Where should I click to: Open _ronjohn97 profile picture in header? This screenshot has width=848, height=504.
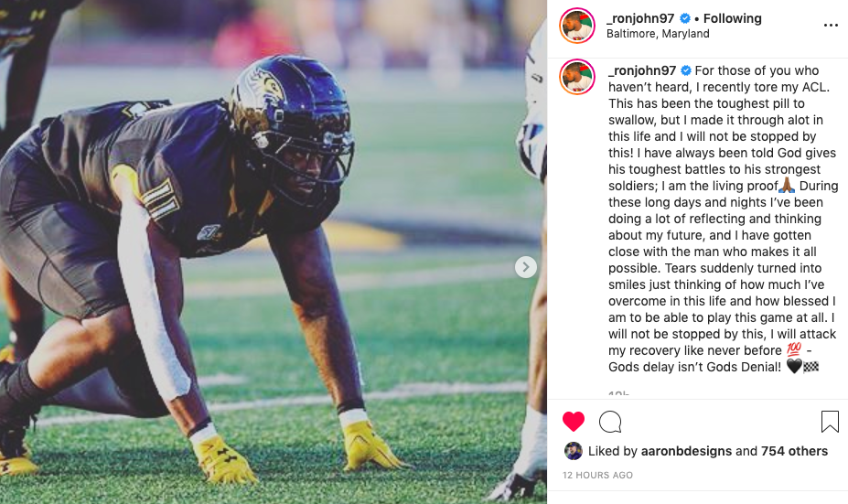[x=577, y=26]
